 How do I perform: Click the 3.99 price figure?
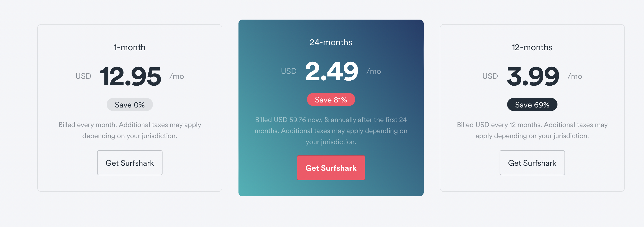click(533, 76)
